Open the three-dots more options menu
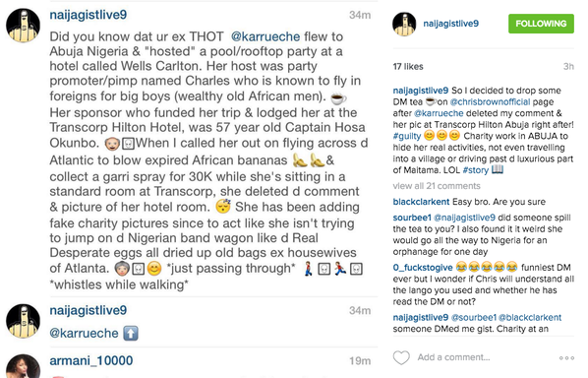 pyautogui.click(x=566, y=358)
